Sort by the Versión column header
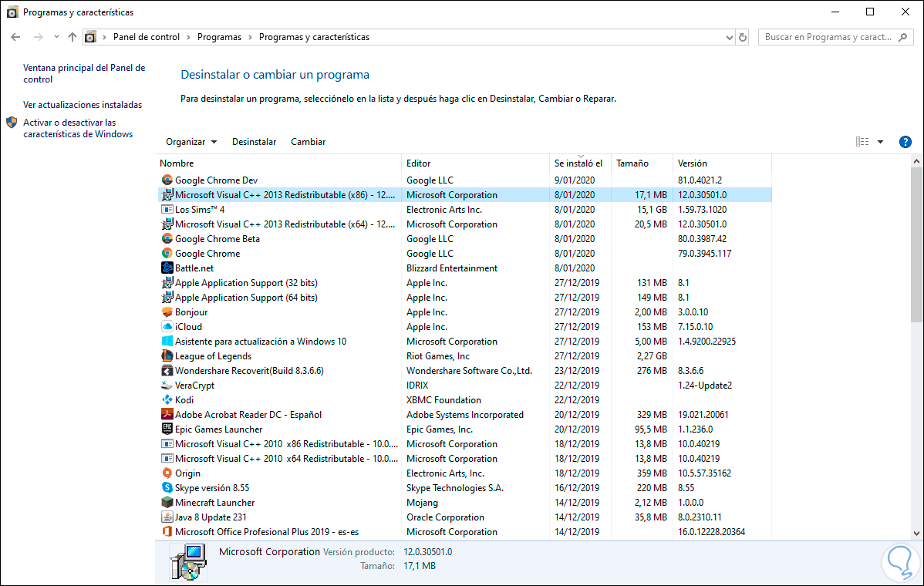The image size is (924, 586). 722,163
